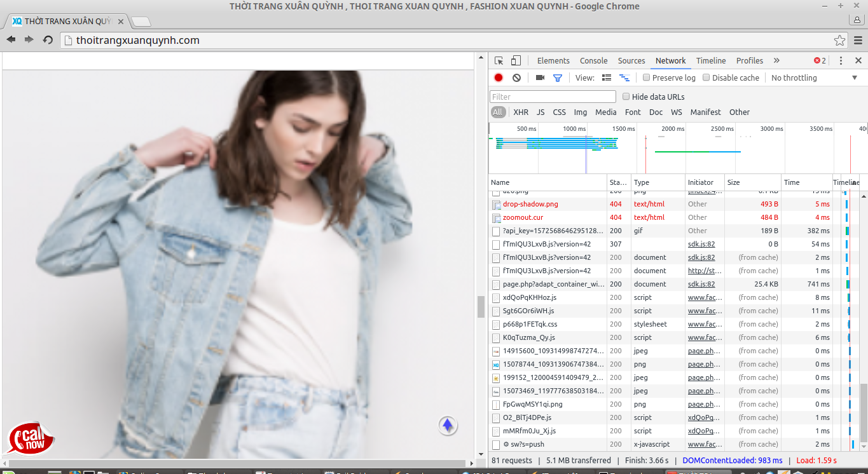The height and width of the screenshot is (474, 868).
Task: Open the Sources tab
Action: click(x=631, y=61)
